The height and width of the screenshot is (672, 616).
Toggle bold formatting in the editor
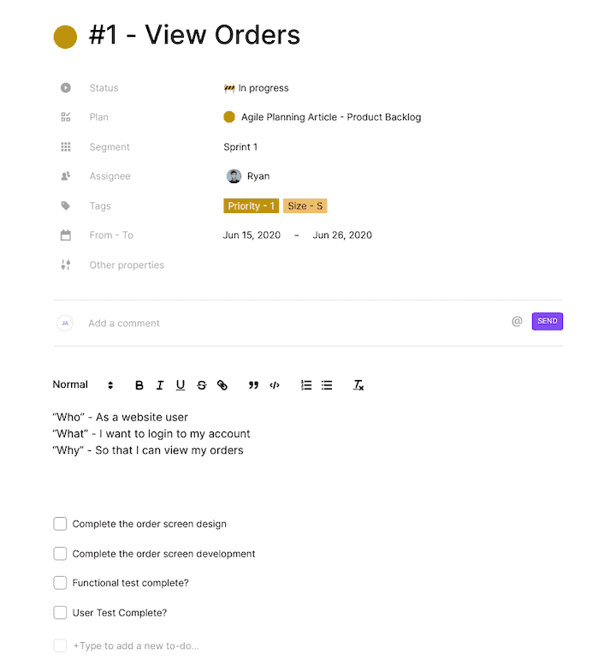click(139, 385)
